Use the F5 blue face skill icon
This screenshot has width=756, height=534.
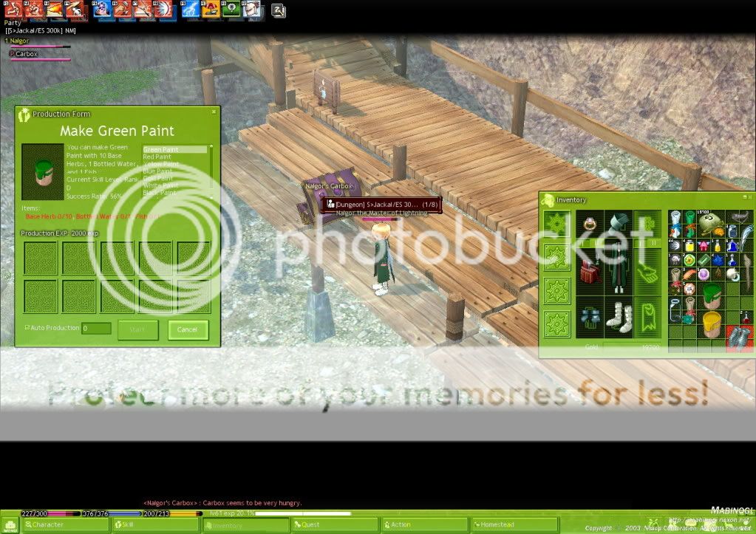[102, 9]
